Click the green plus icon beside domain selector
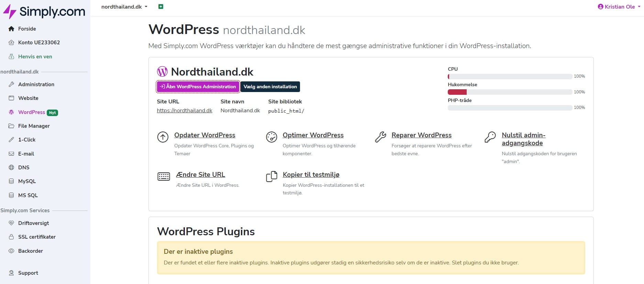The image size is (644, 284). point(160,7)
